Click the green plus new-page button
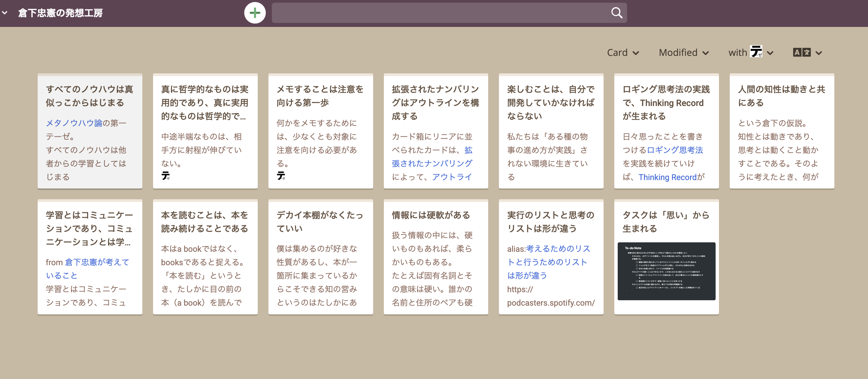The width and height of the screenshot is (868, 379). click(x=255, y=13)
